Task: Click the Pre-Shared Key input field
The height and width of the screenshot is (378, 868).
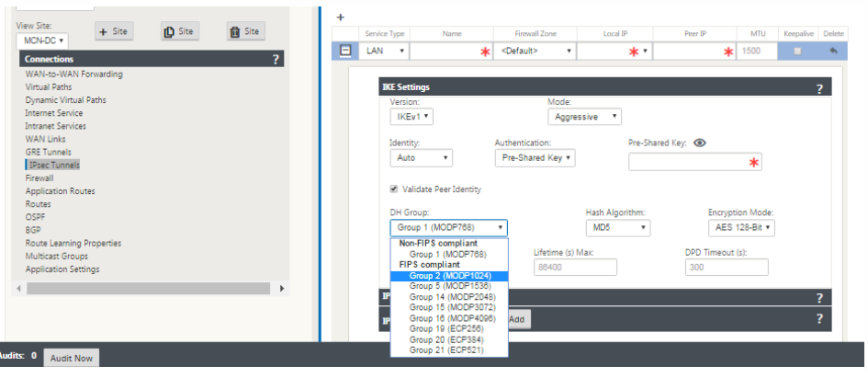Action: (x=693, y=162)
